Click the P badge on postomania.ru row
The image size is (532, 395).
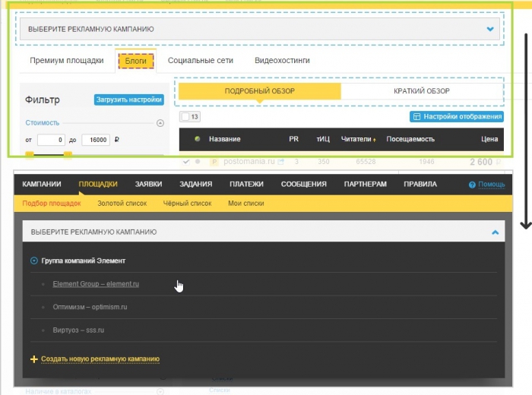pos(214,162)
